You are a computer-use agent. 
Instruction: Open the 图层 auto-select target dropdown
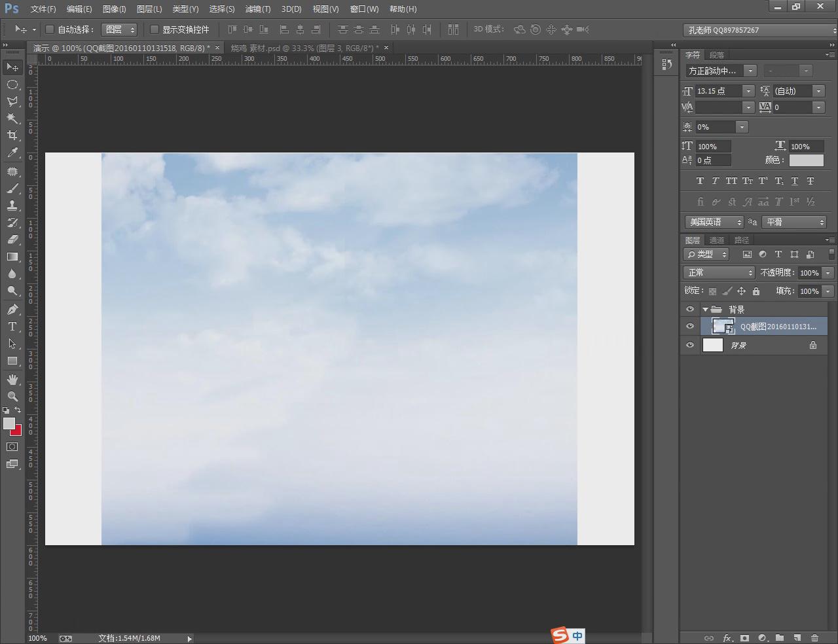click(x=119, y=29)
